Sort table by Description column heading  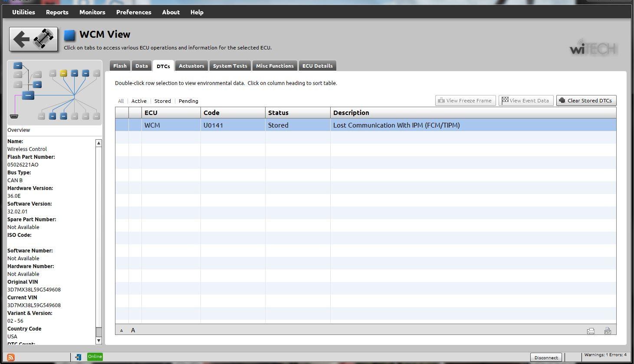tap(473, 113)
